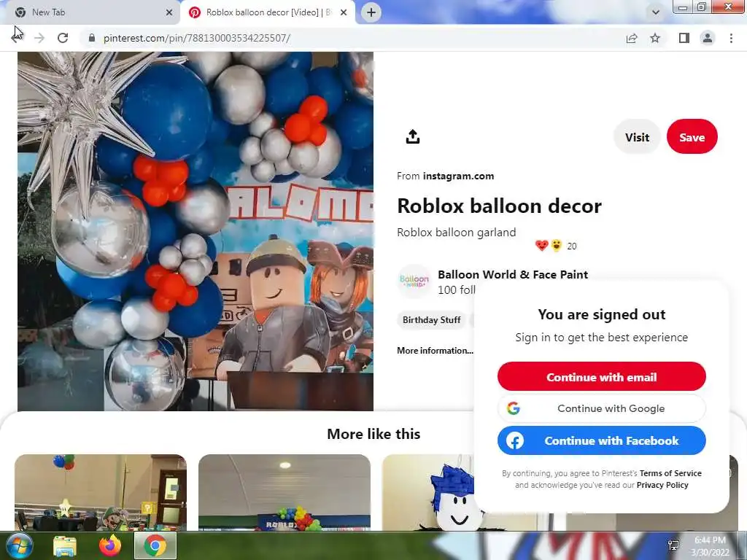Image resolution: width=747 pixels, height=560 pixels.
Task: Click the Chrome taskbar icon
Action: coord(155,545)
